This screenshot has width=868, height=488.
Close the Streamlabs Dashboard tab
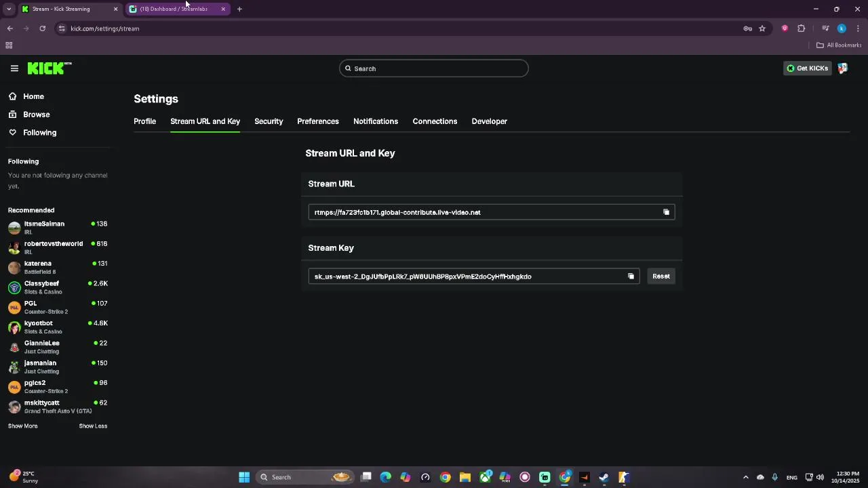point(223,9)
